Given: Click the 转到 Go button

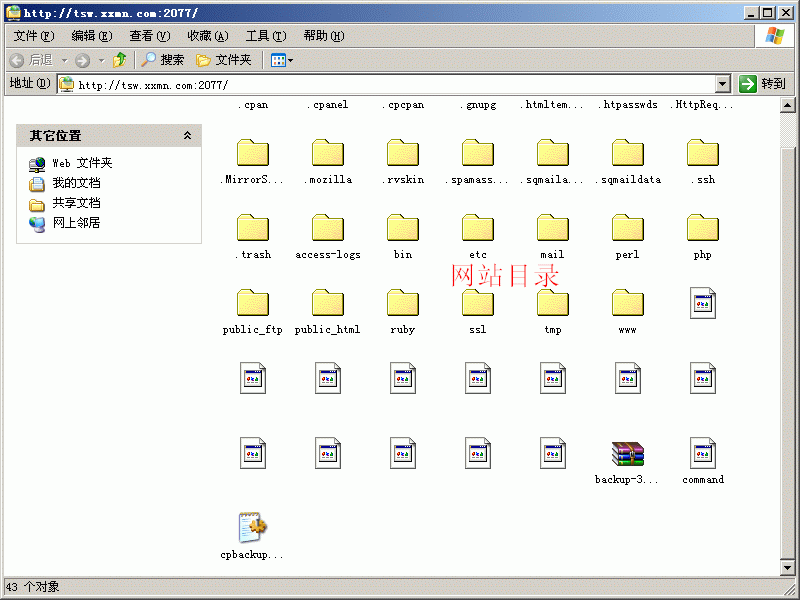Looking at the screenshot, I should click(763, 84).
